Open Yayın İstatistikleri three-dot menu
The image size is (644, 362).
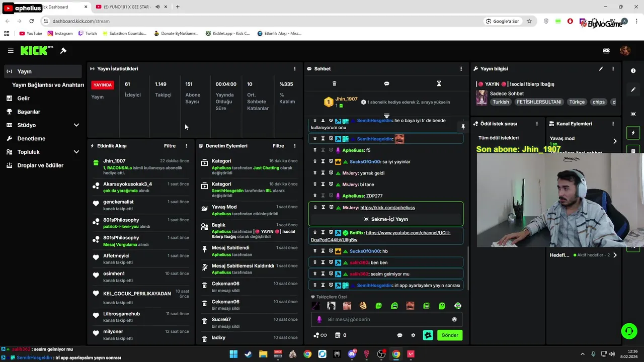coord(295,69)
